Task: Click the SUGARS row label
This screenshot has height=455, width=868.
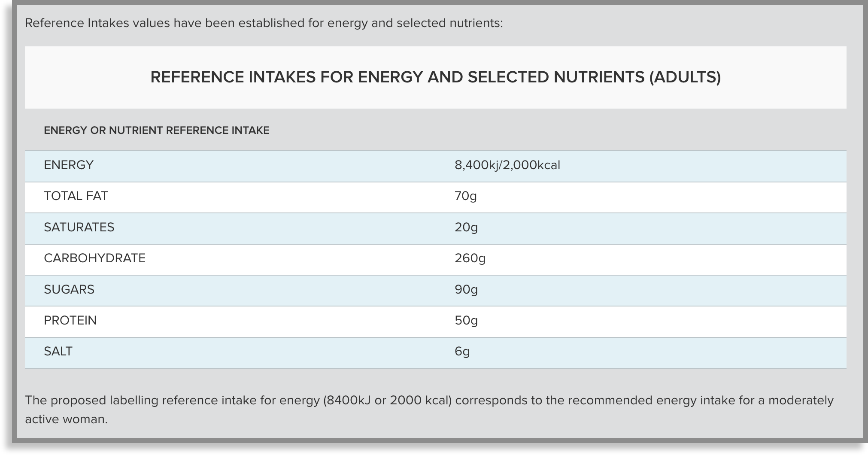Action: coord(69,290)
